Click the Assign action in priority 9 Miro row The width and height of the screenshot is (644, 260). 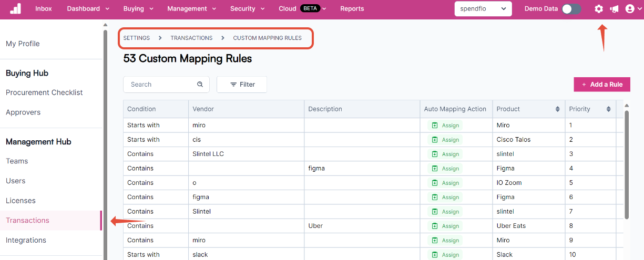445,241
